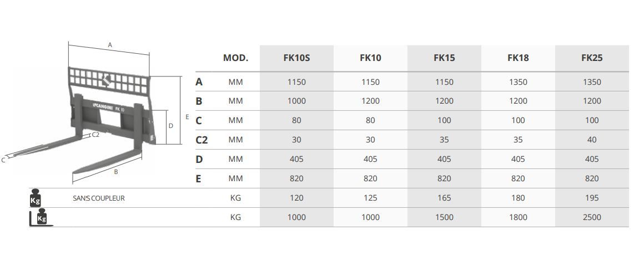Click the FK25 load capacity value 2500
Screen dimensions: 644x266
[x=592, y=217]
